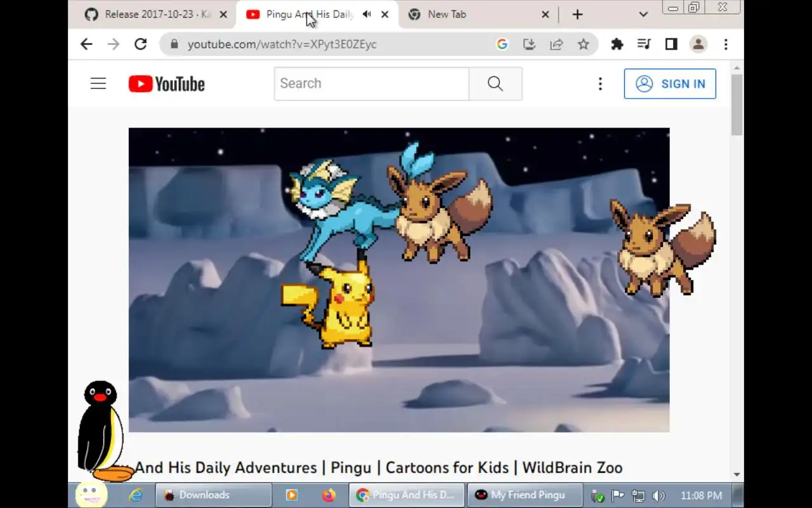812x508 pixels.
Task: Share this page icon
Action: click(556, 44)
